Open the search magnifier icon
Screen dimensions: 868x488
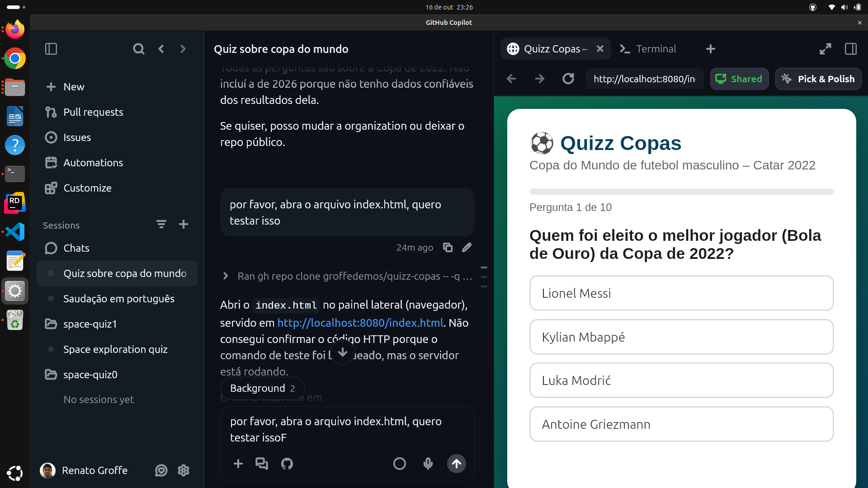pos(139,49)
